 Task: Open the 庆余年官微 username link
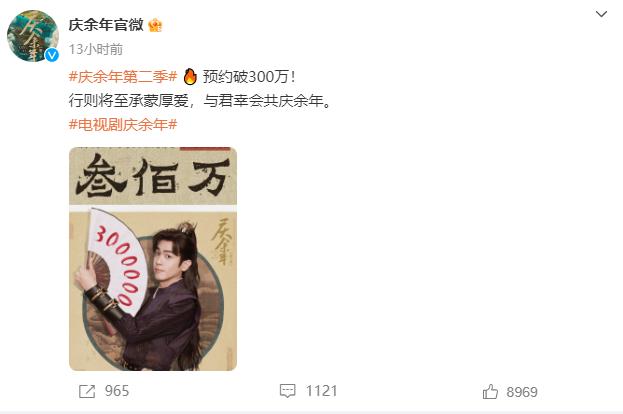106,25
